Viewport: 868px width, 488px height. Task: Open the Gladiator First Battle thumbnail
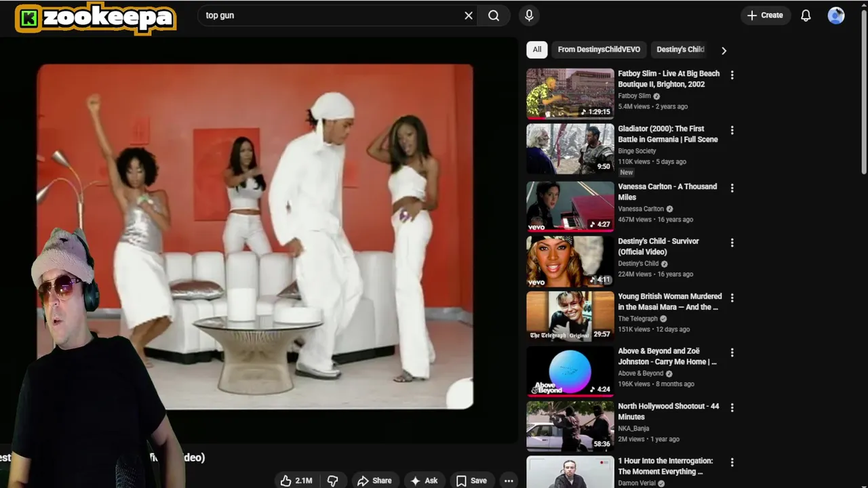[570, 148]
